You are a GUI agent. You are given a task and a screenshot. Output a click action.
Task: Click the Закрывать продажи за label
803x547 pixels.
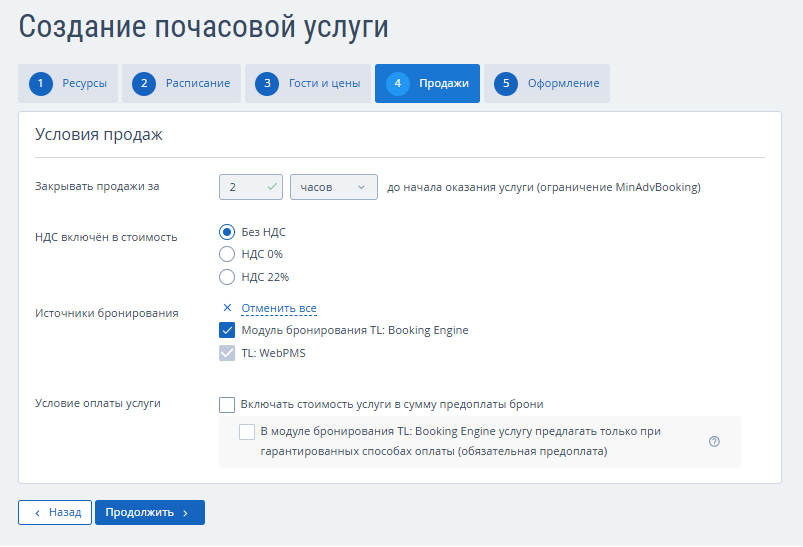click(97, 186)
